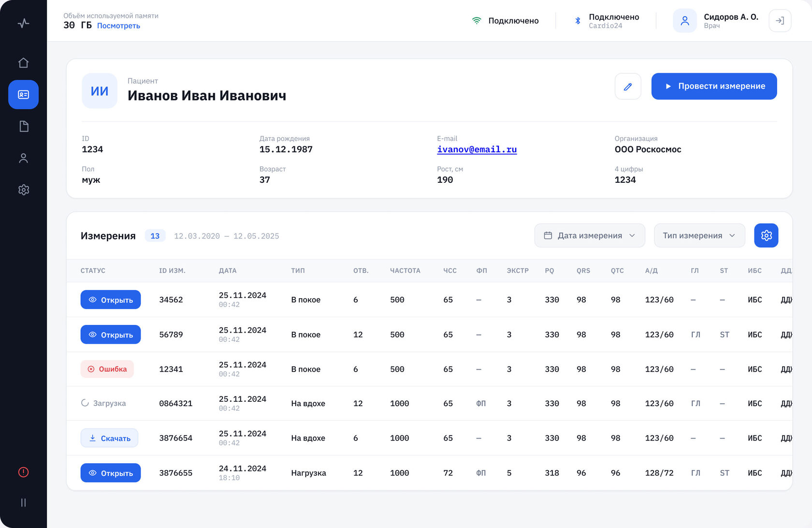The image size is (812, 528).
Task: Download measurement 3876654 via Скачать
Action: click(109, 438)
